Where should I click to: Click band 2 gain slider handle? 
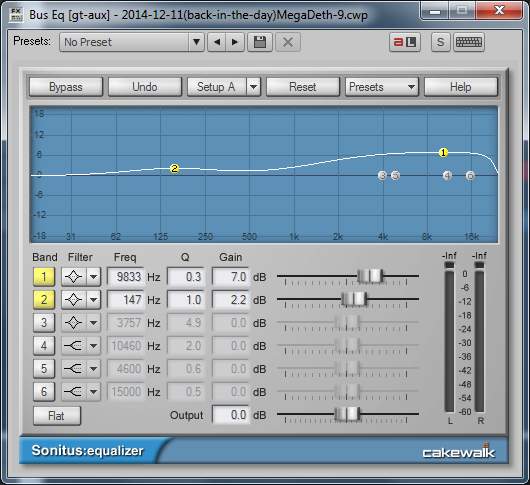point(354,299)
